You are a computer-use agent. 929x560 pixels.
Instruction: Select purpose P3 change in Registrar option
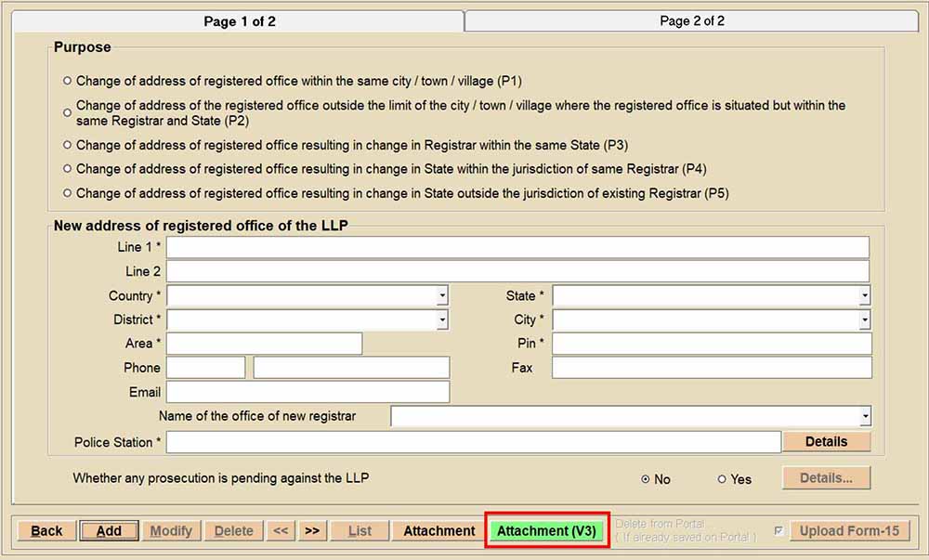coord(67,146)
